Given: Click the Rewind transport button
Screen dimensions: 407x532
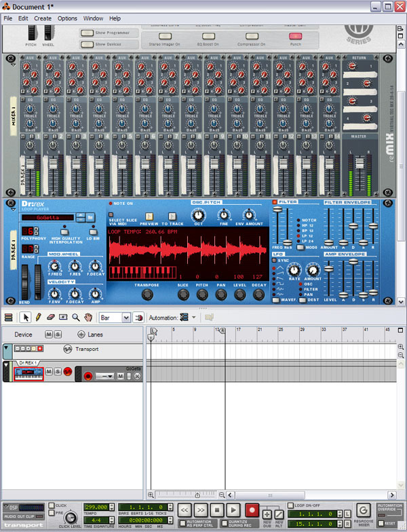Looking at the screenshot, I should tap(185, 510).
